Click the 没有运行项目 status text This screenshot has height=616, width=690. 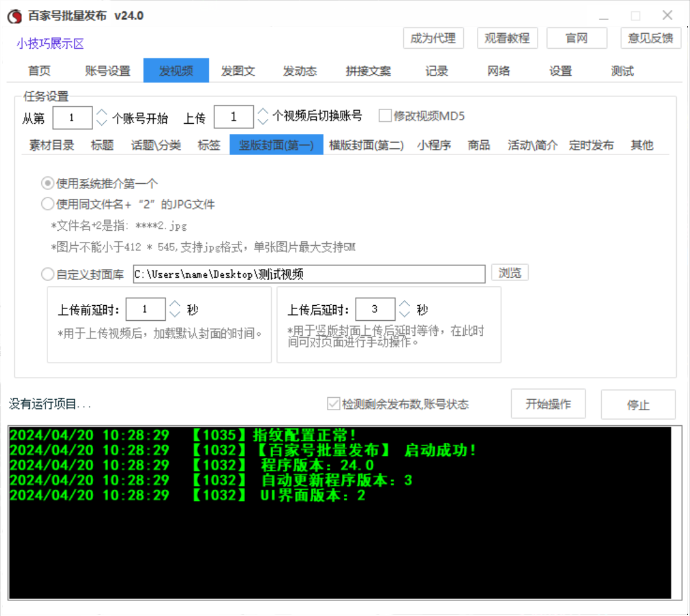pos(50,404)
